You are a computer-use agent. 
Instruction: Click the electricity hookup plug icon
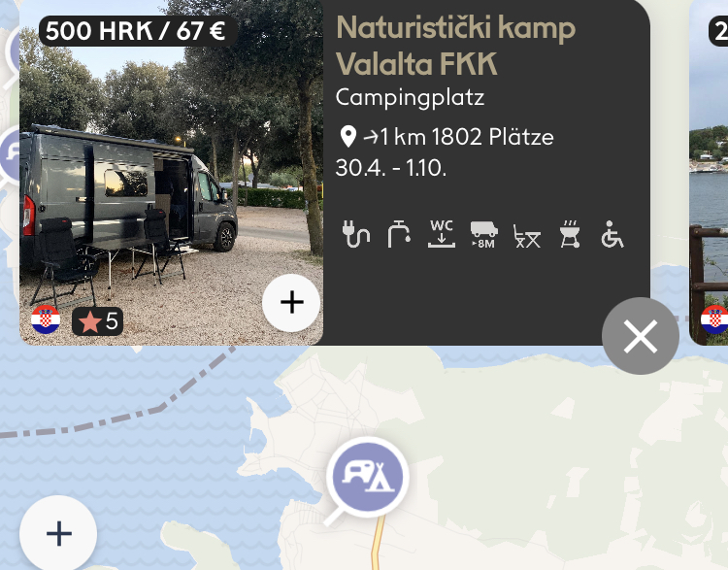pyautogui.click(x=355, y=234)
